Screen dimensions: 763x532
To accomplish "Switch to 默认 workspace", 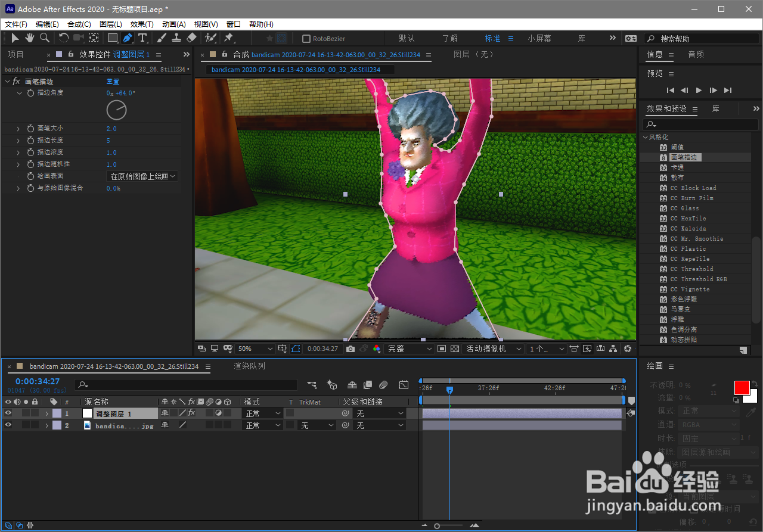I will (407, 38).
